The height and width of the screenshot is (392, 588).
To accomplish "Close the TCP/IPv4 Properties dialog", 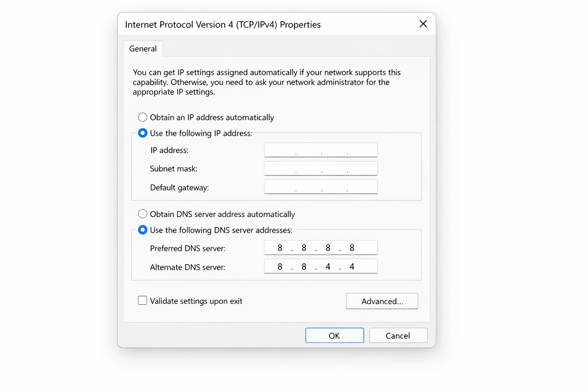I will (x=423, y=24).
